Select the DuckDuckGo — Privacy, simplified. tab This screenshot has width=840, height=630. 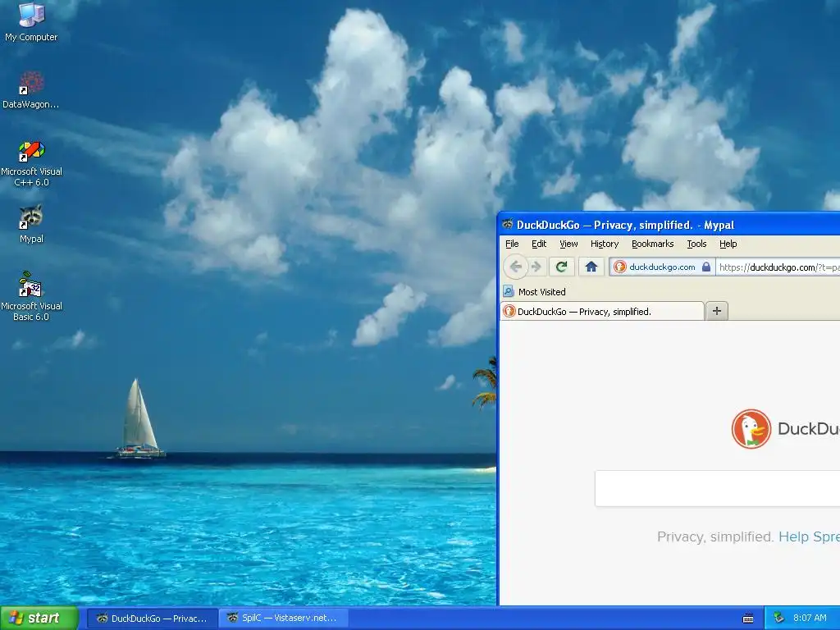point(602,311)
